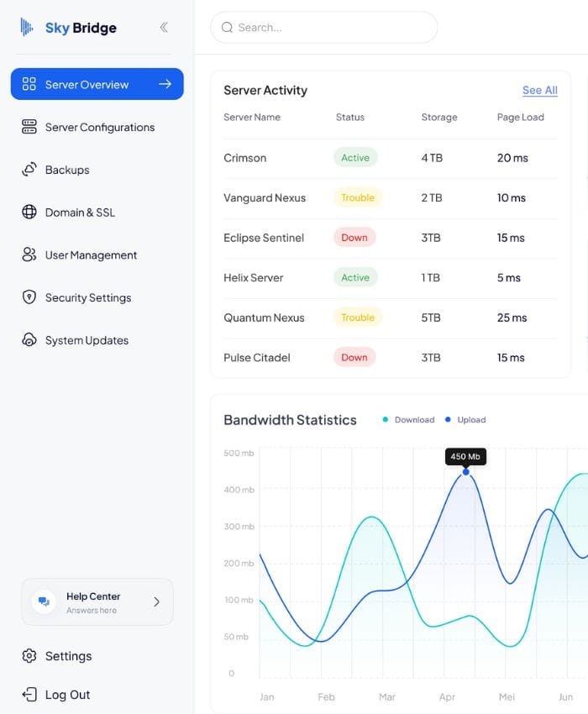588x714 pixels.
Task: Click Trouble status badge for Vanguard Nexus
Action: [358, 197]
